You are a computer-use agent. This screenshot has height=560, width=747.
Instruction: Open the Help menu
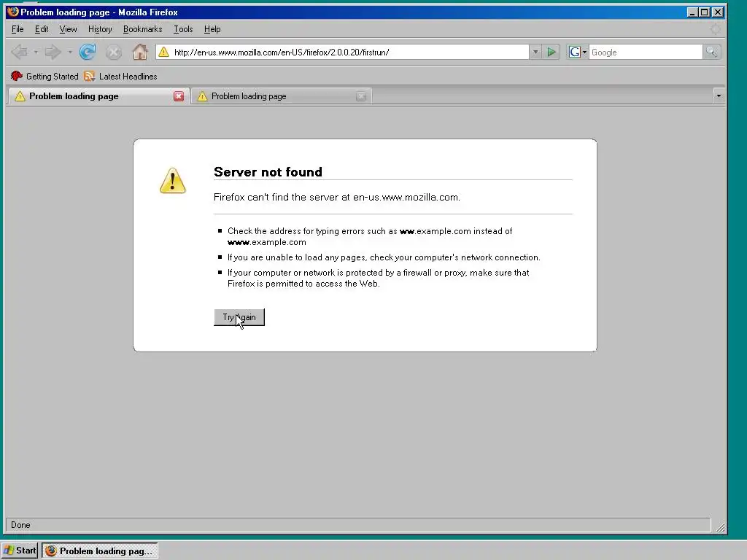point(212,29)
